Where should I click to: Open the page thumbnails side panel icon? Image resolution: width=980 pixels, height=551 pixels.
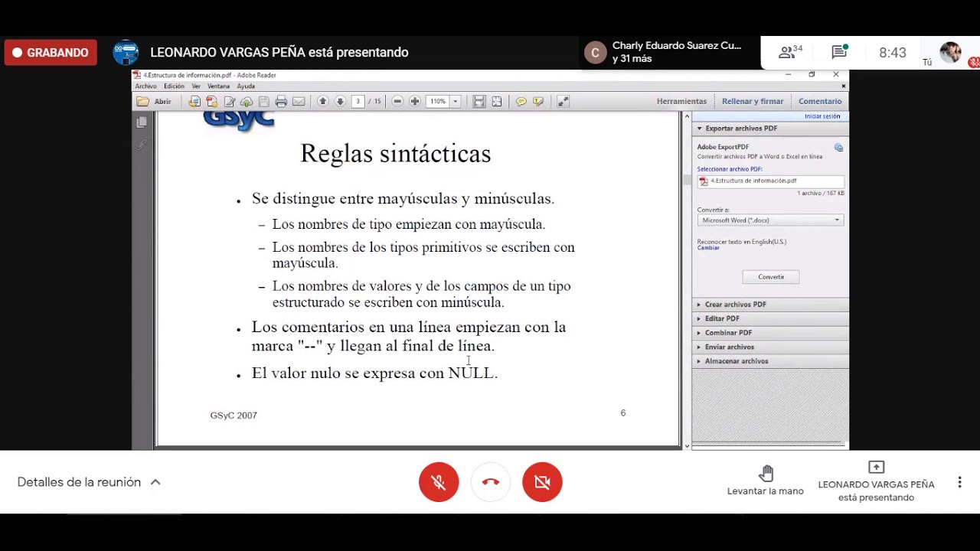pos(142,122)
